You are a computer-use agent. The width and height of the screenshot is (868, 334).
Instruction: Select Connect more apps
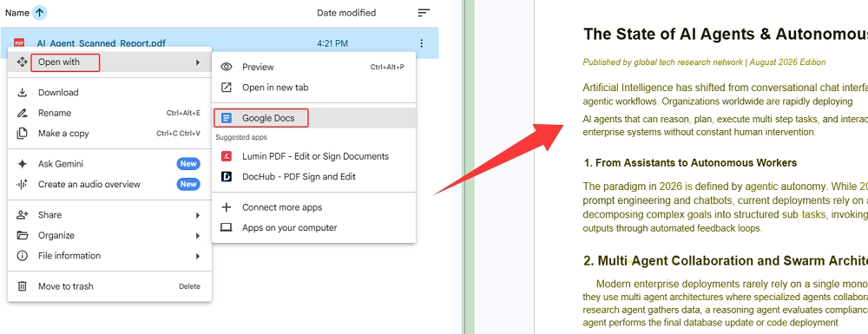(x=314, y=207)
